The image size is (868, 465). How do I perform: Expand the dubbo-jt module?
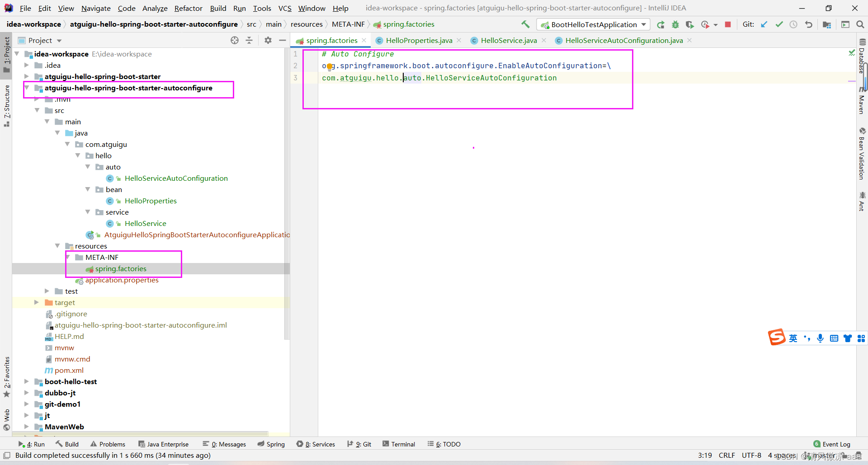point(26,393)
